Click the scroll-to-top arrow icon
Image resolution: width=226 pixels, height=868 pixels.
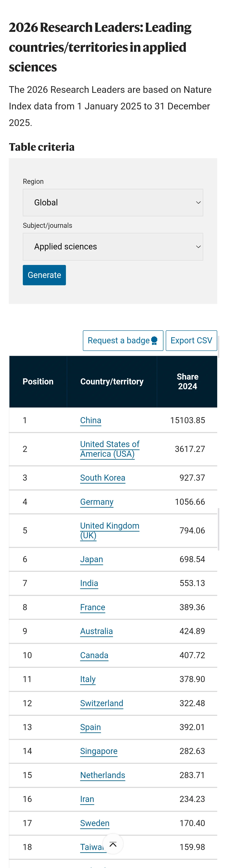tap(113, 844)
